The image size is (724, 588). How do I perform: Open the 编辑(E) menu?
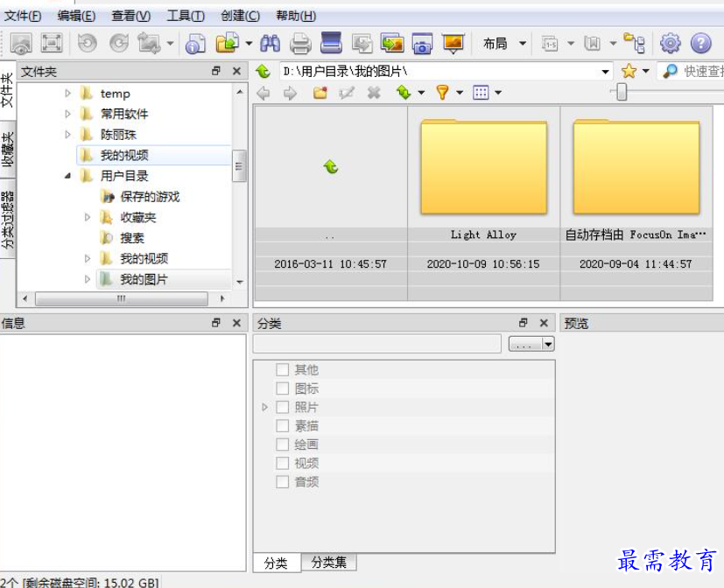coord(76,16)
